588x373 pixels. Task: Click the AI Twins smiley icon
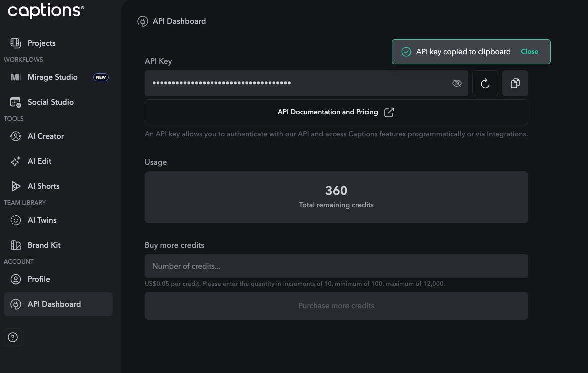click(x=16, y=220)
